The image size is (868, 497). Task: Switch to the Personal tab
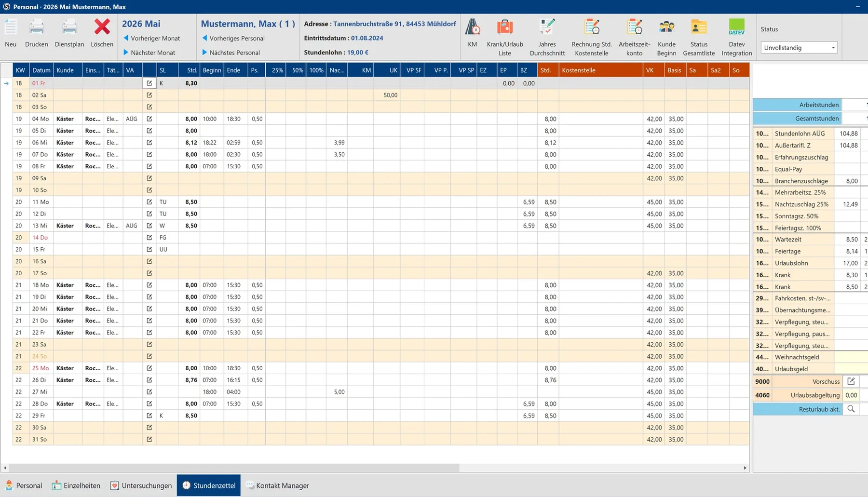(24, 485)
